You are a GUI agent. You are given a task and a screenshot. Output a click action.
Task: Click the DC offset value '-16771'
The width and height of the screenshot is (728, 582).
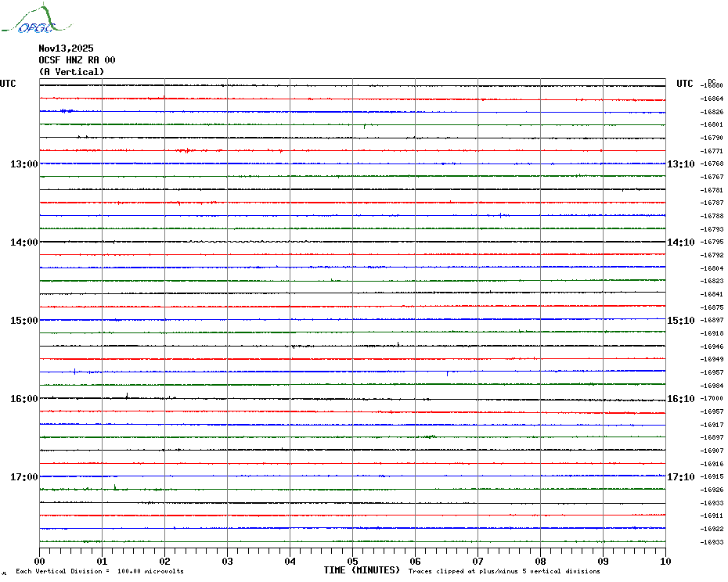pos(712,151)
